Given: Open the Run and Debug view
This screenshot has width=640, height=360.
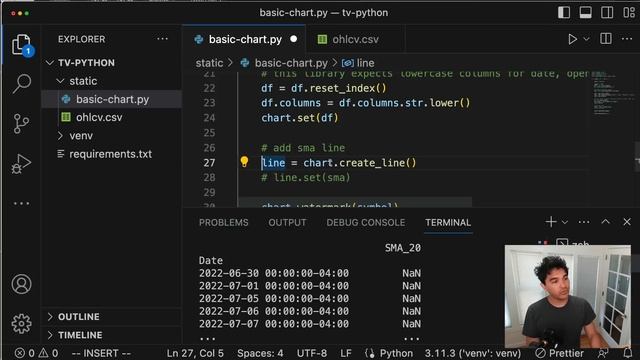Looking at the screenshot, I should (21, 164).
